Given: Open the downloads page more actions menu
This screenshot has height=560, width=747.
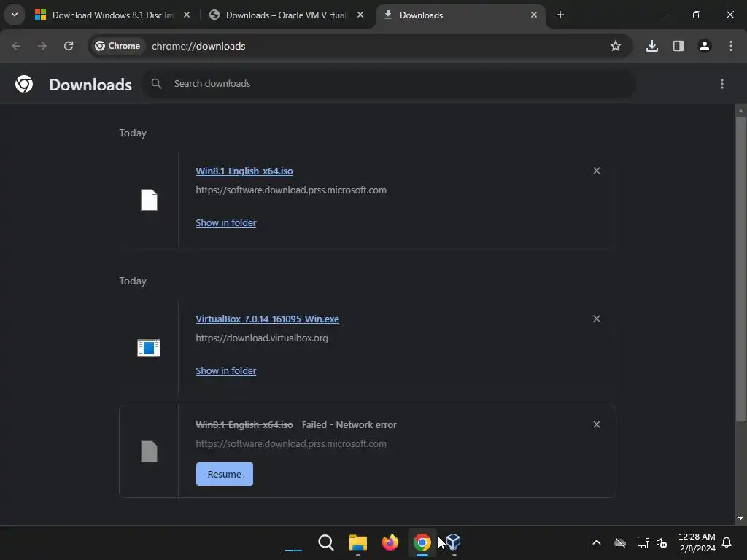Looking at the screenshot, I should 722,84.
